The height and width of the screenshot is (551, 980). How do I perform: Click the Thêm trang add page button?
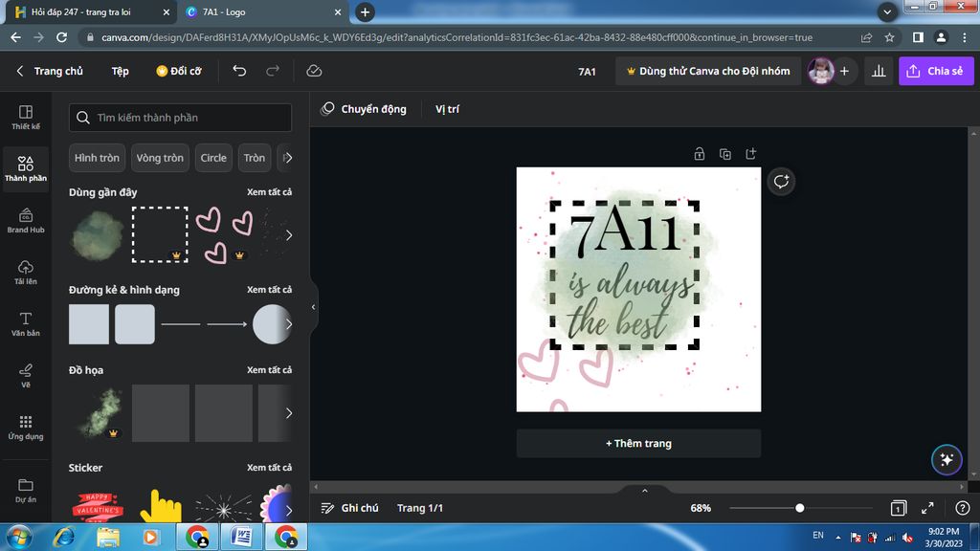pyautogui.click(x=638, y=443)
